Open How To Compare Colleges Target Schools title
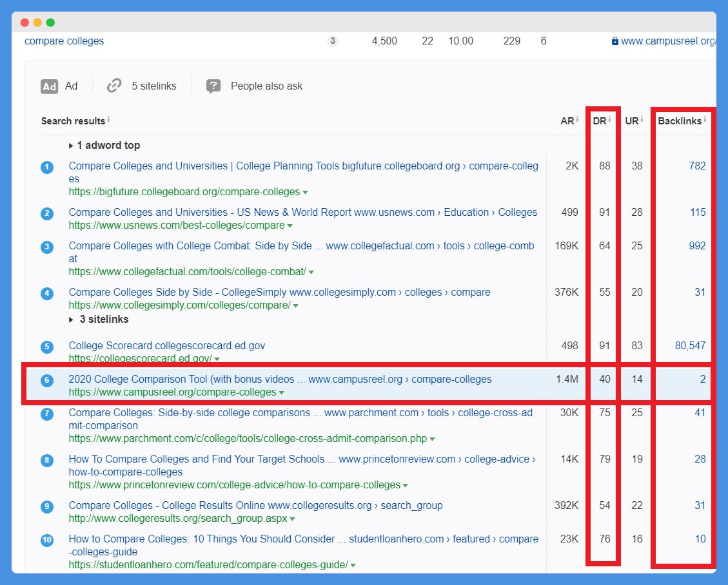The height and width of the screenshot is (585, 728). coord(302,465)
